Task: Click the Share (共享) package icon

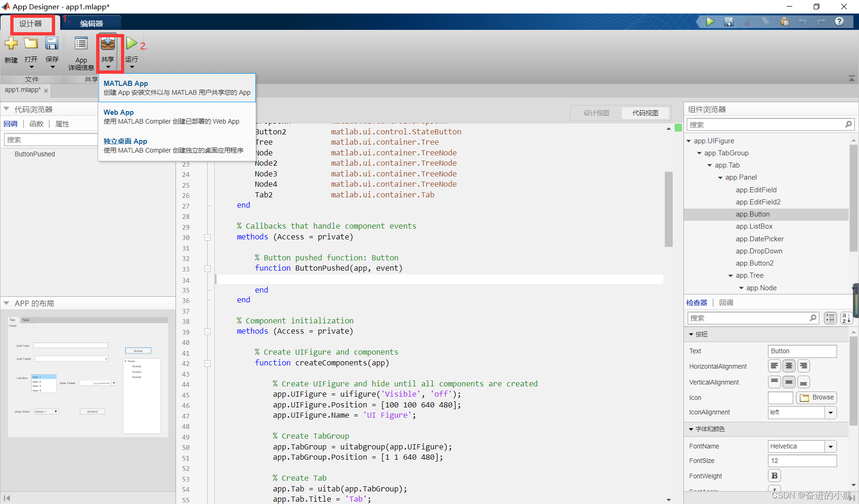Action: pyautogui.click(x=108, y=44)
